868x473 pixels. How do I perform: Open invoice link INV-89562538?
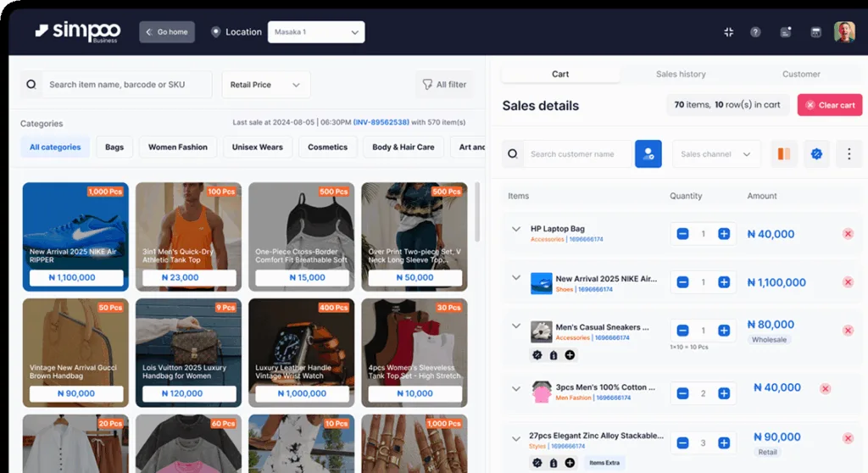pos(381,122)
